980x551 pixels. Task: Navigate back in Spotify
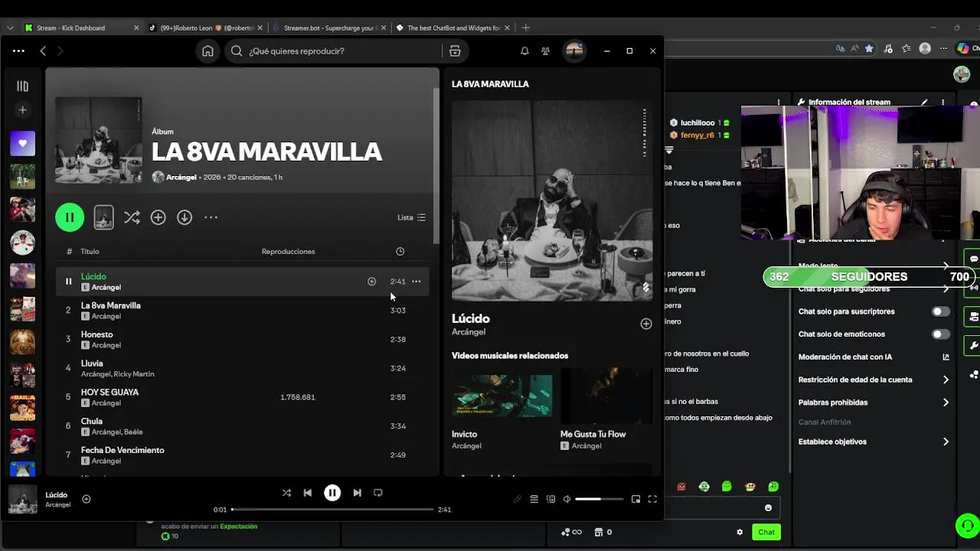pos(43,51)
